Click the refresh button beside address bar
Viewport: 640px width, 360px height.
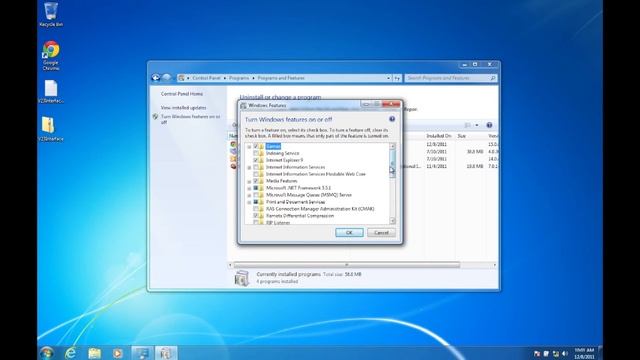point(397,78)
